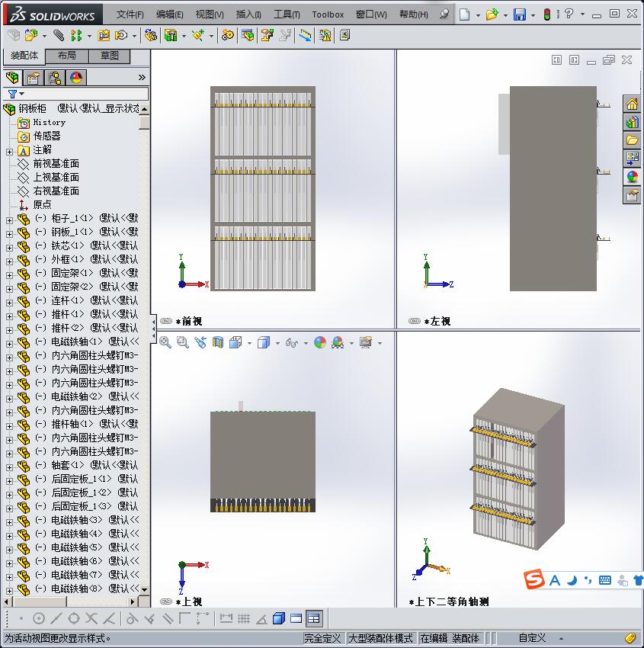Click the filter funnel dropdown in the tree

(16, 95)
